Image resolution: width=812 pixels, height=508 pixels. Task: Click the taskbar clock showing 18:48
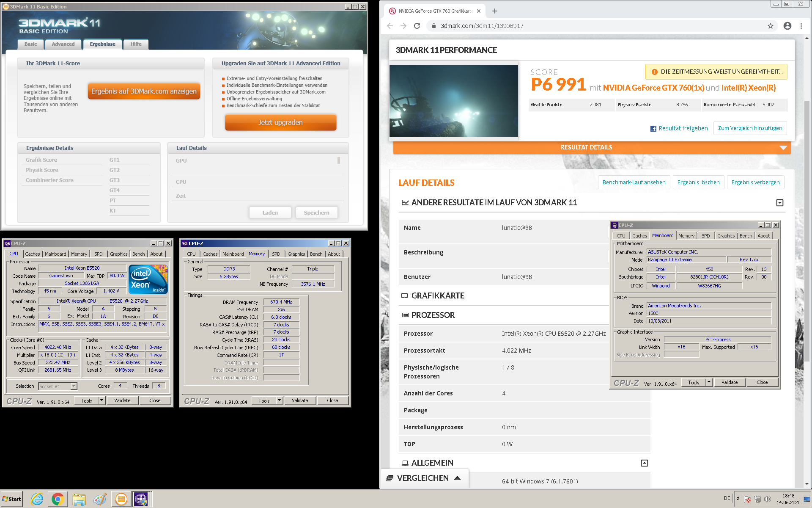(x=788, y=499)
